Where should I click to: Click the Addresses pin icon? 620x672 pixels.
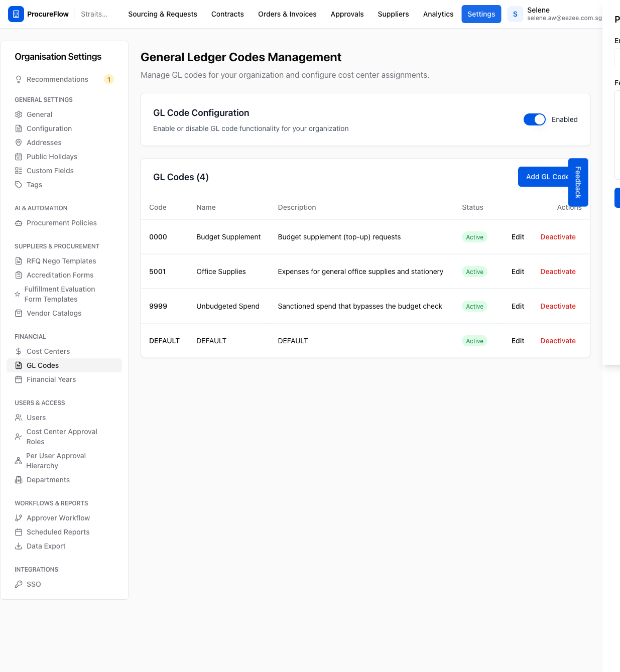(19, 143)
